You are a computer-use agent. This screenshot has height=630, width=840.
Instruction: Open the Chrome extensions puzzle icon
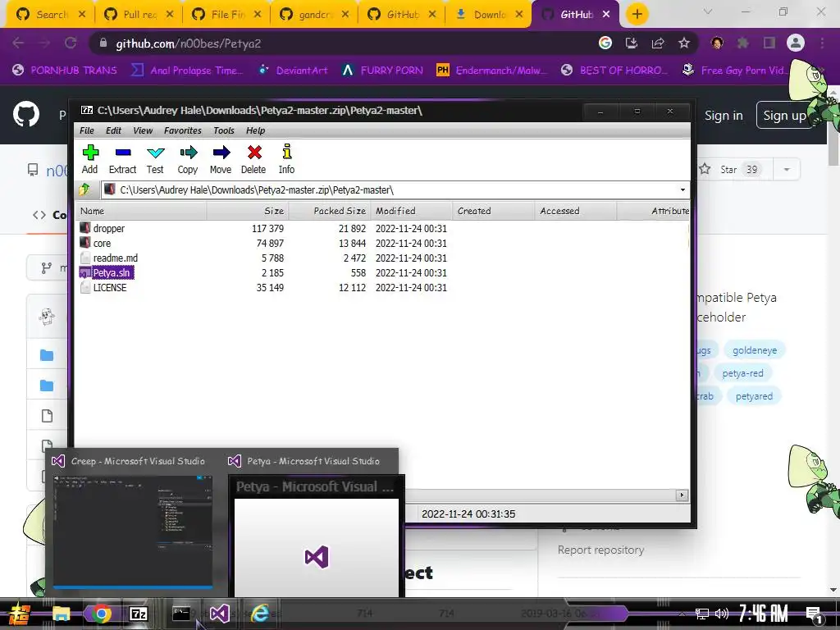pos(743,43)
